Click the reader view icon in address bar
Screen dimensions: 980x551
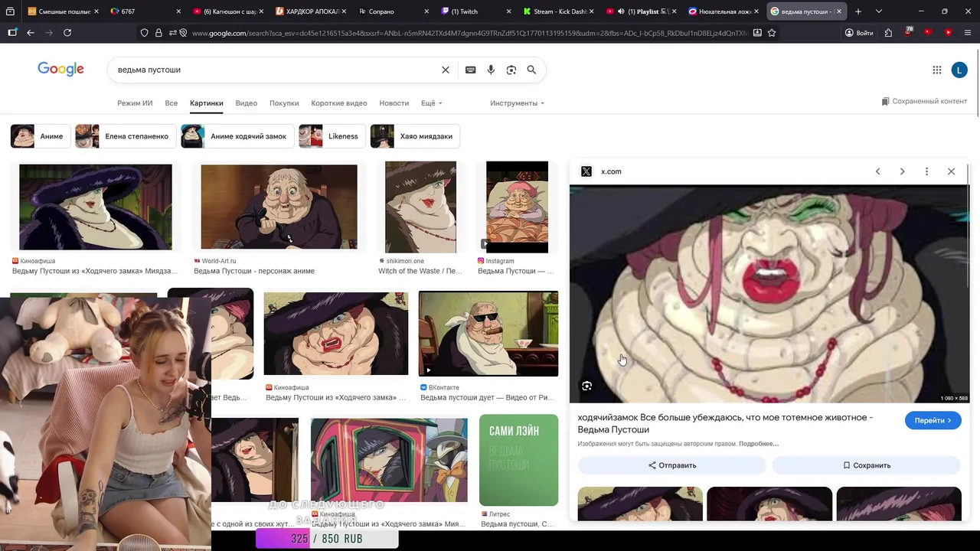pyautogui.click(x=757, y=33)
